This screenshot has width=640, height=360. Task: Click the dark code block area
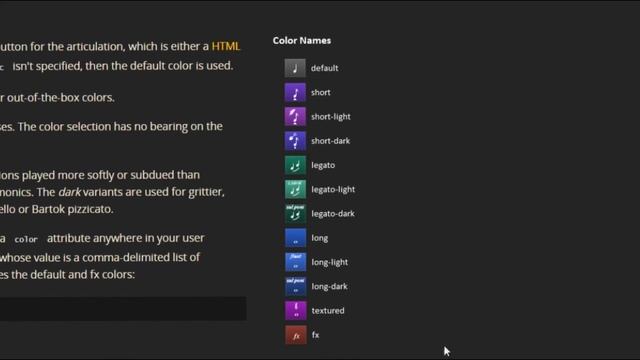(x=123, y=309)
